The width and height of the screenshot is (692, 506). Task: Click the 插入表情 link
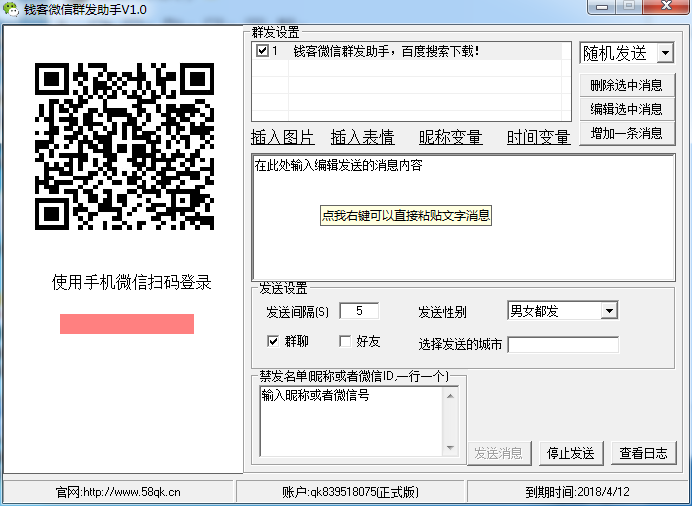[362, 137]
